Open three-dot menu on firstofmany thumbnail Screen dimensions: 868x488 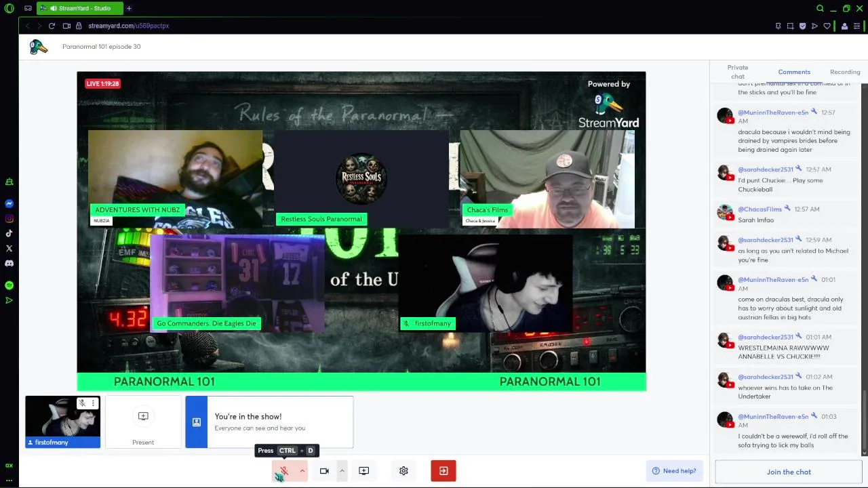(93, 403)
